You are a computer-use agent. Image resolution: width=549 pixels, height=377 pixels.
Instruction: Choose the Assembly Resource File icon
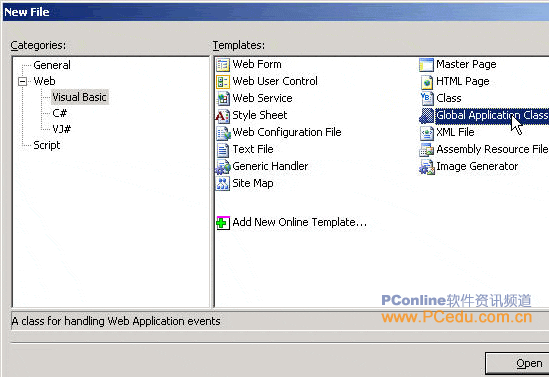point(426,149)
